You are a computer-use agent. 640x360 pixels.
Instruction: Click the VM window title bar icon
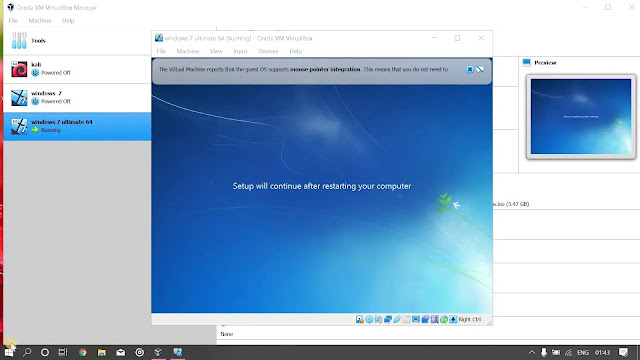point(159,38)
